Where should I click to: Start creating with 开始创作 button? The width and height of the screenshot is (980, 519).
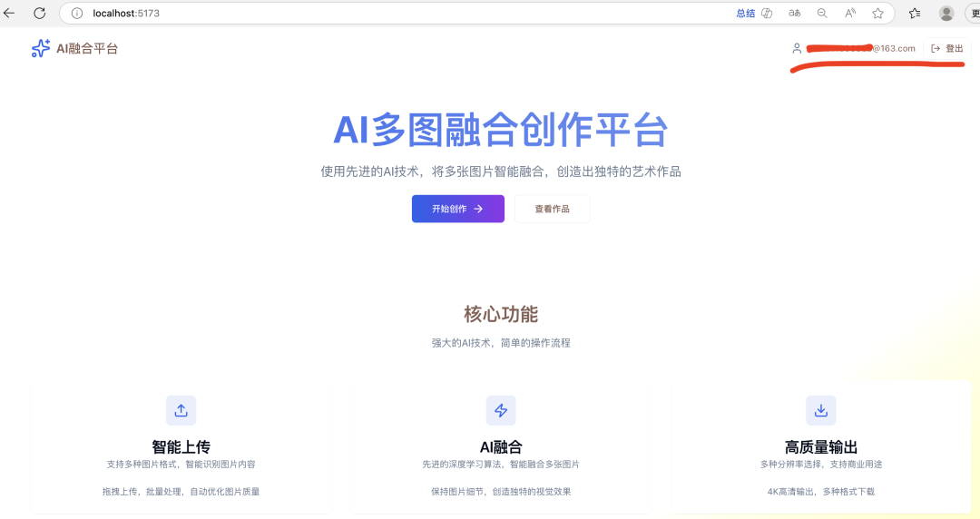(458, 209)
